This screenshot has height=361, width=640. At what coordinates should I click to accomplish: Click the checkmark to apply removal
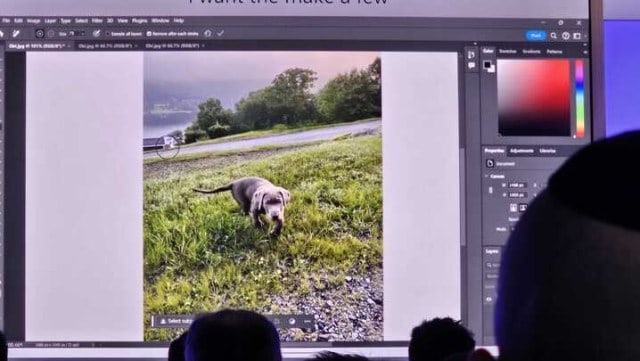[x=221, y=33]
